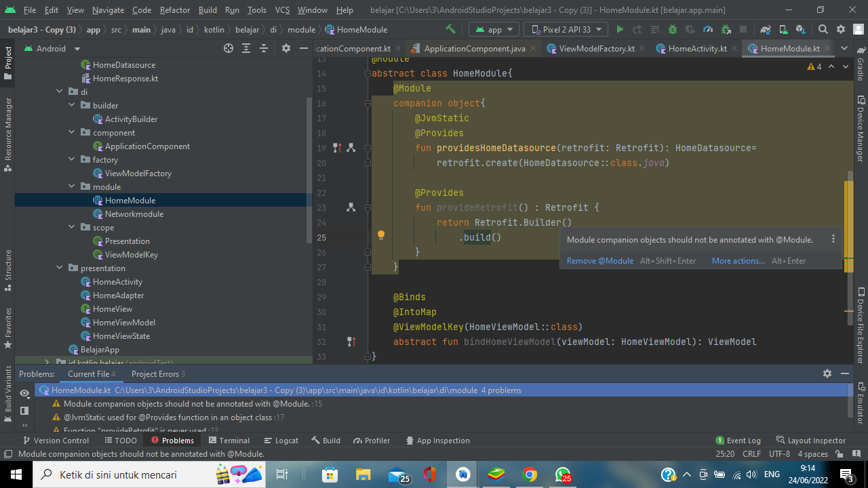Open the Version Control tool window

coord(56,440)
